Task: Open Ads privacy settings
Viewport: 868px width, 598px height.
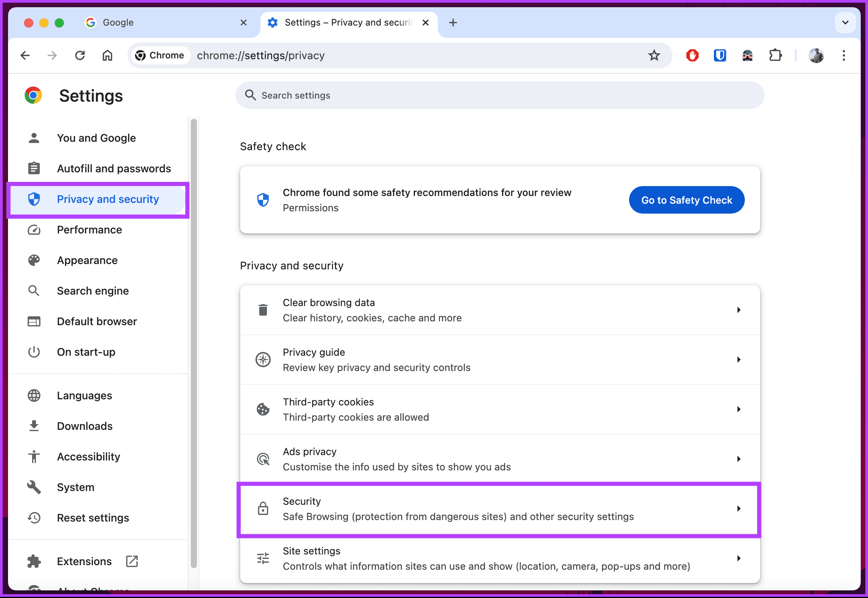Action: 500,459
